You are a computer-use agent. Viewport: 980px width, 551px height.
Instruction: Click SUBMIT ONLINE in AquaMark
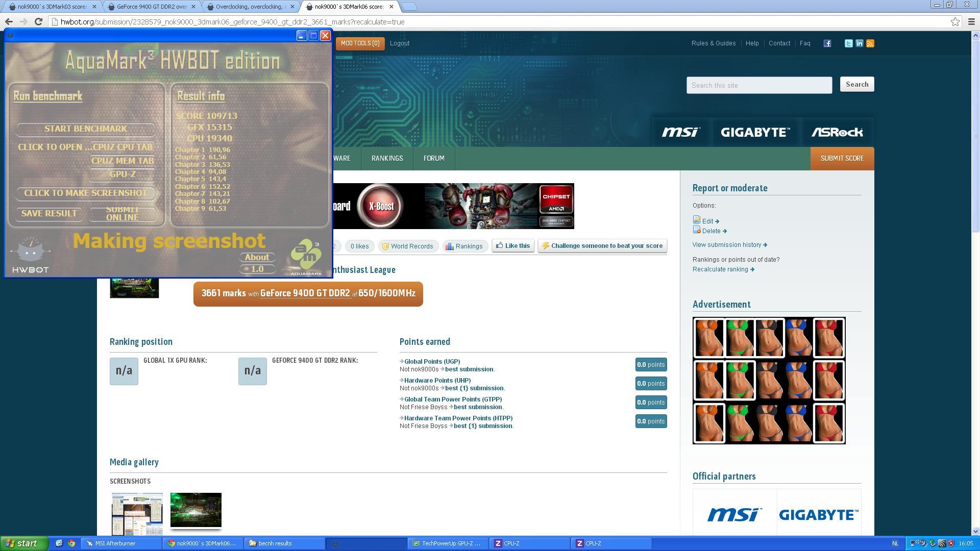(x=122, y=213)
